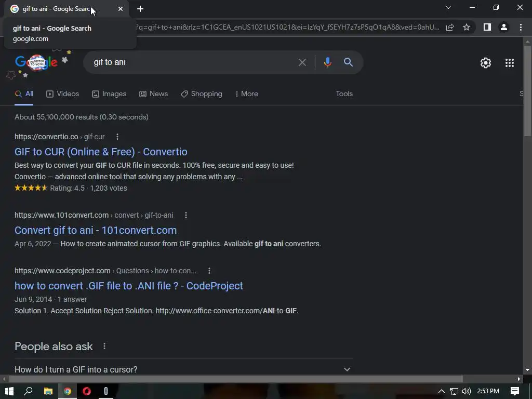Show hidden system tray icons
532x399 pixels.
(x=442, y=391)
